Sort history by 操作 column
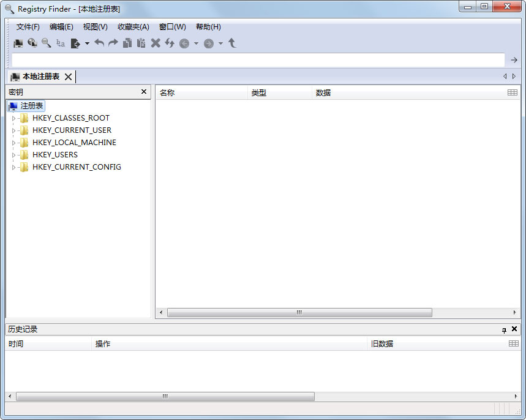The width and height of the screenshot is (526, 420). (x=229, y=344)
